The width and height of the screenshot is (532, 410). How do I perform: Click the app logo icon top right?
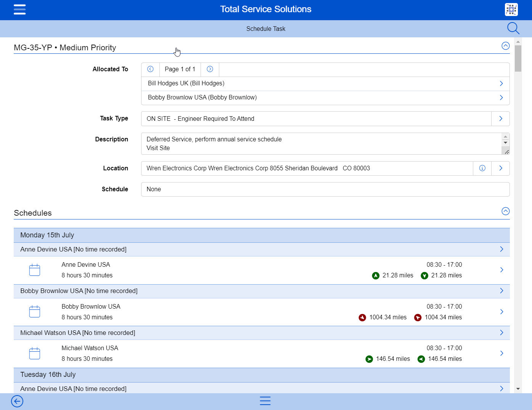(511, 9)
